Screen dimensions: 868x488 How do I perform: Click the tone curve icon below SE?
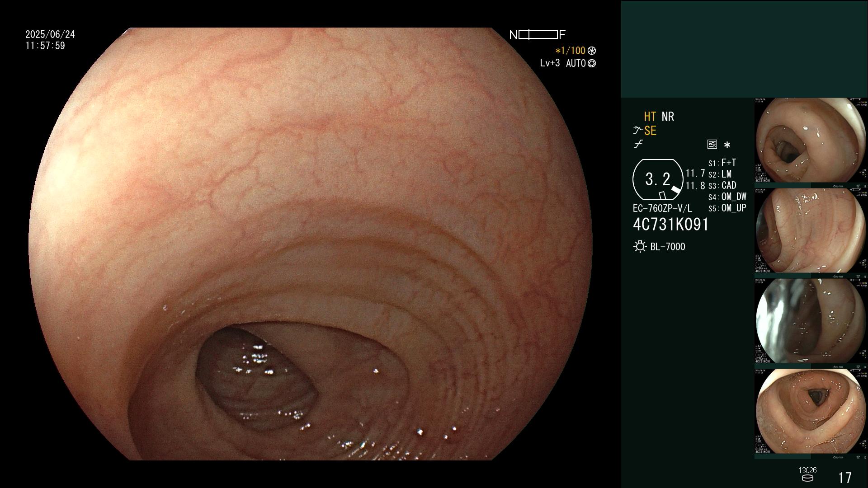coord(638,144)
